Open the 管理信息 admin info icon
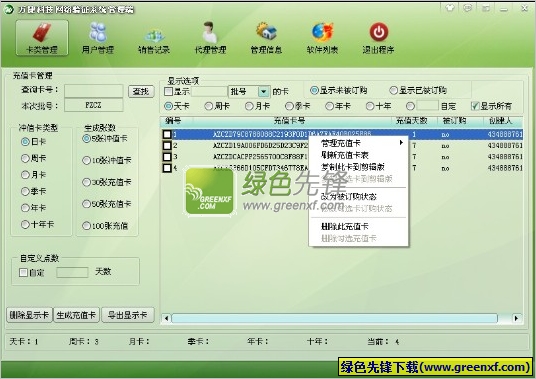This screenshot has width=536, height=379. (x=266, y=38)
